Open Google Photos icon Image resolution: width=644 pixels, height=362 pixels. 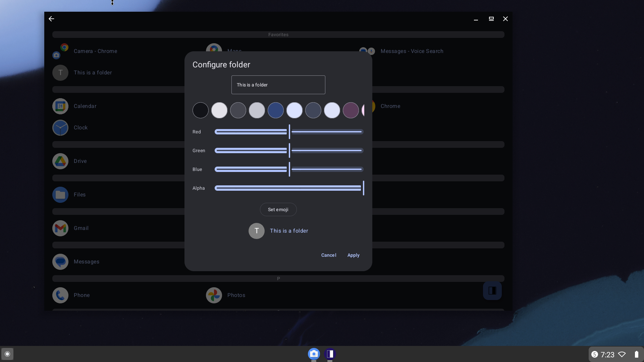214,295
